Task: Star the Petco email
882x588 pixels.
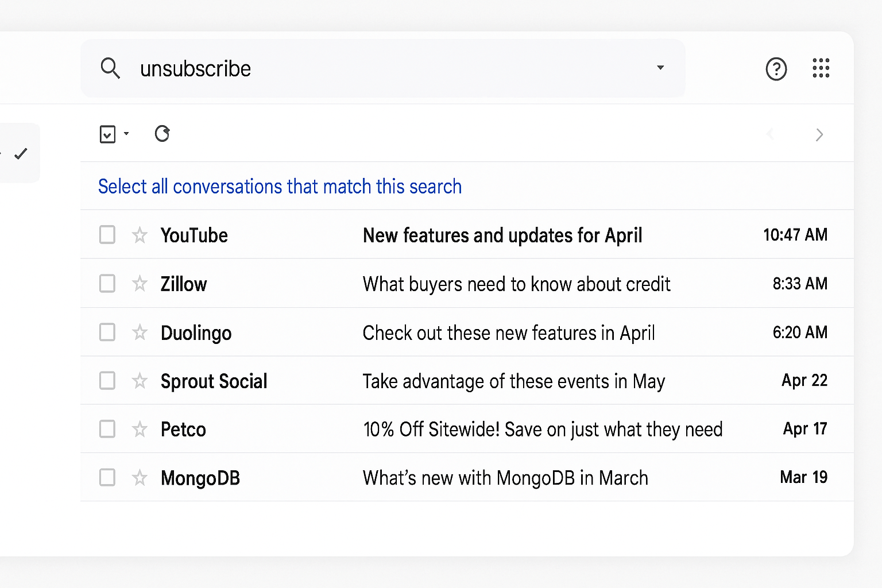Action: 140,429
